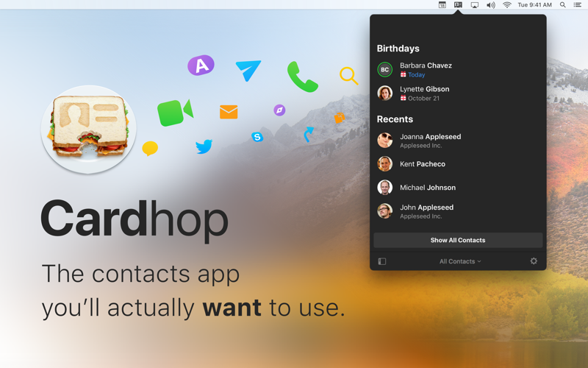This screenshot has width=588, height=368.
Task: Click Lynette Gibson's avatar photo
Action: [x=384, y=93]
